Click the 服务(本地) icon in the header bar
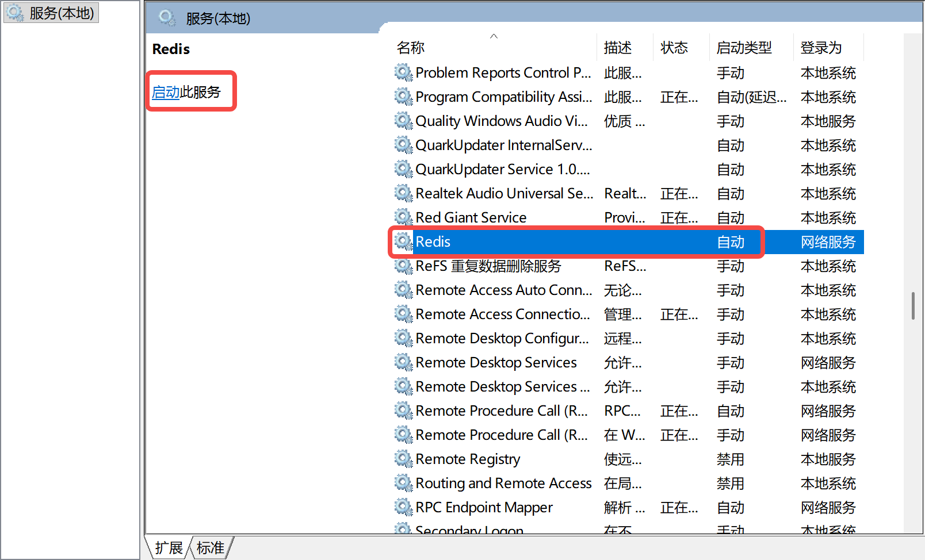This screenshot has height=560, width=925. click(x=167, y=18)
